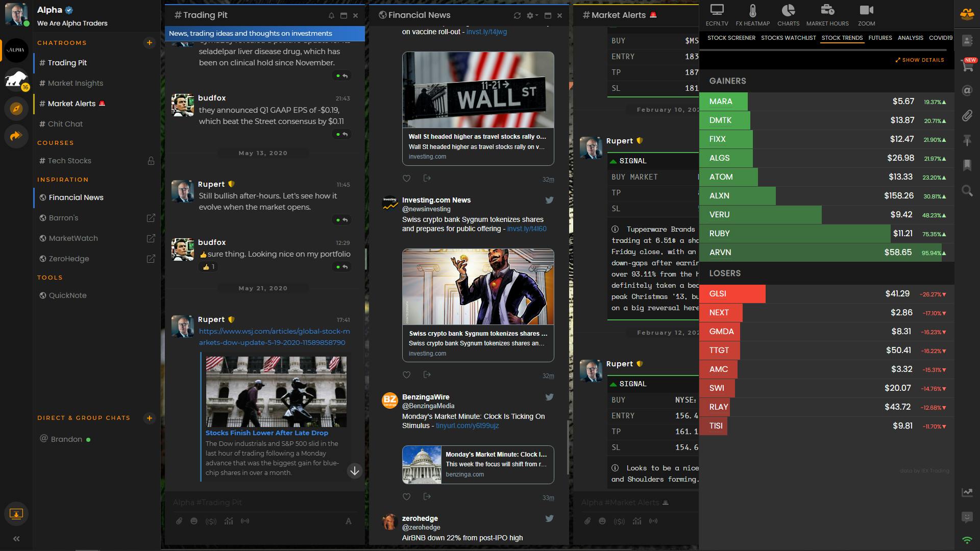Viewport: 980px width, 551px height.
Task: Open the locked Tech Stocks course
Action: (97, 161)
